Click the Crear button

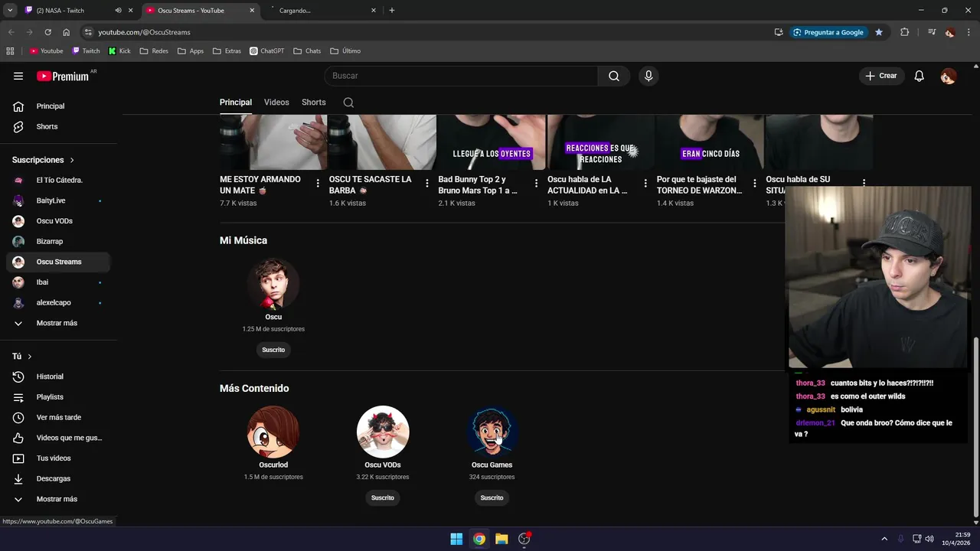pyautogui.click(x=881, y=76)
